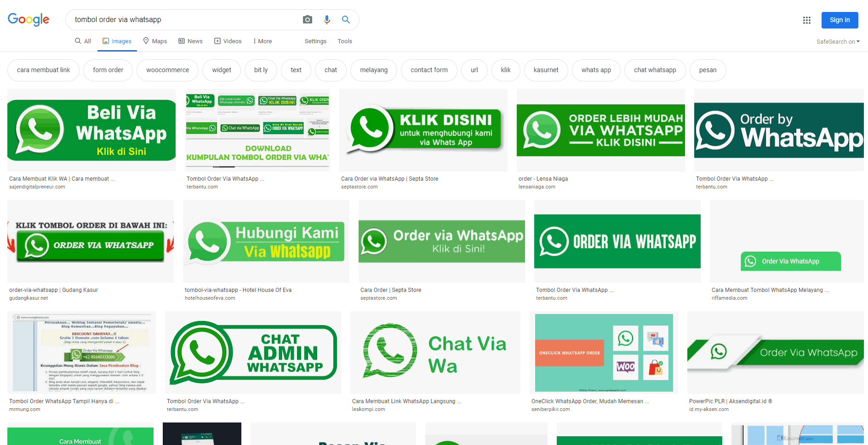
Task: Select the 'form order' filter chip
Action: (108, 70)
